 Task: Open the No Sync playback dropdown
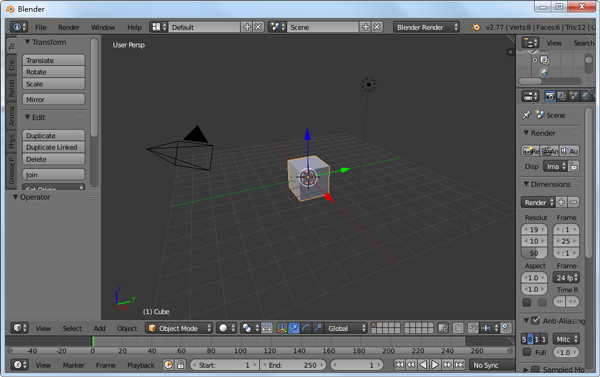(492, 365)
